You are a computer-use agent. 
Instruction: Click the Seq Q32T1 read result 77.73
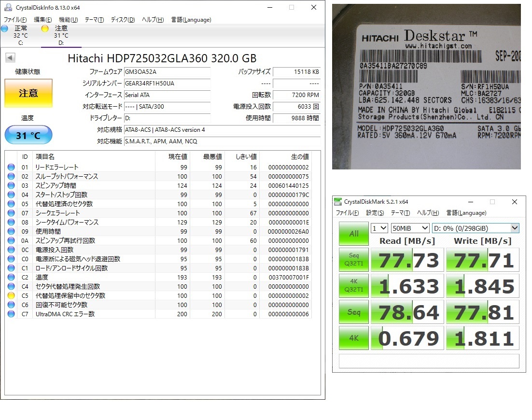point(407,260)
